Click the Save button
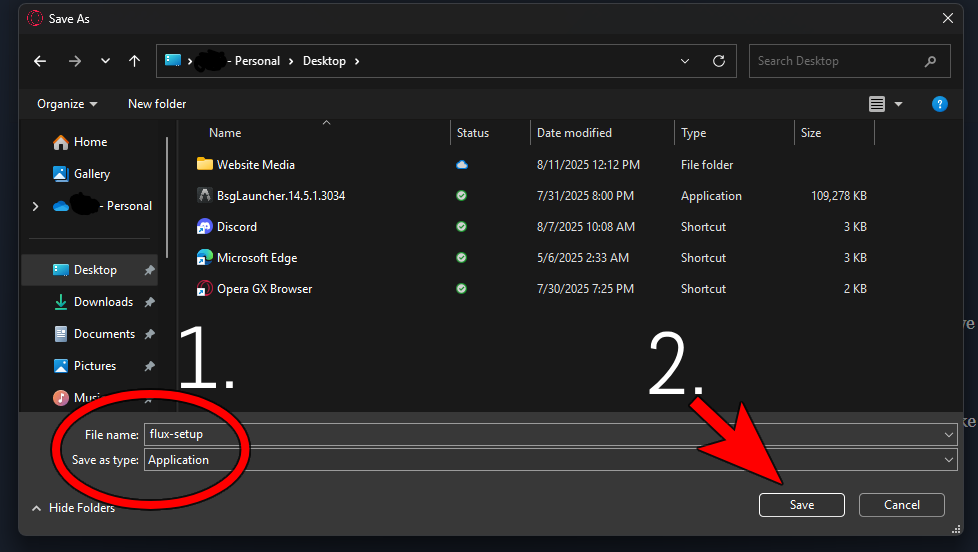This screenshot has width=978, height=552. point(801,505)
